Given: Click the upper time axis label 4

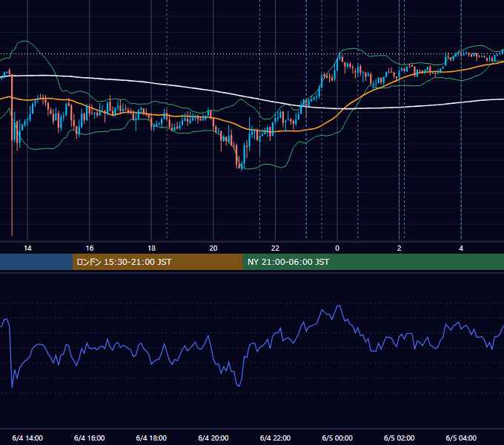Looking at the screenshot, I should [x=461, y=248].
